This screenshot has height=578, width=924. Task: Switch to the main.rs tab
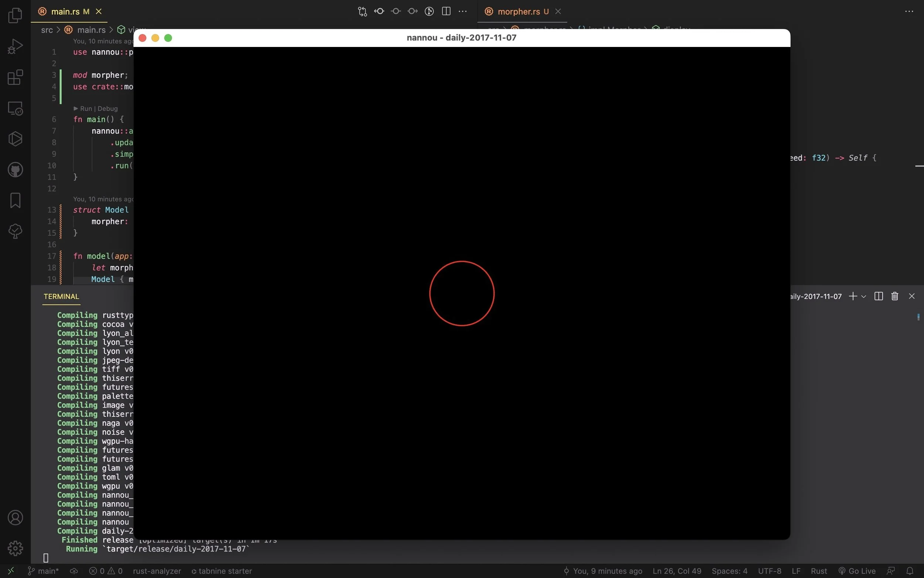tap(65, 11)
